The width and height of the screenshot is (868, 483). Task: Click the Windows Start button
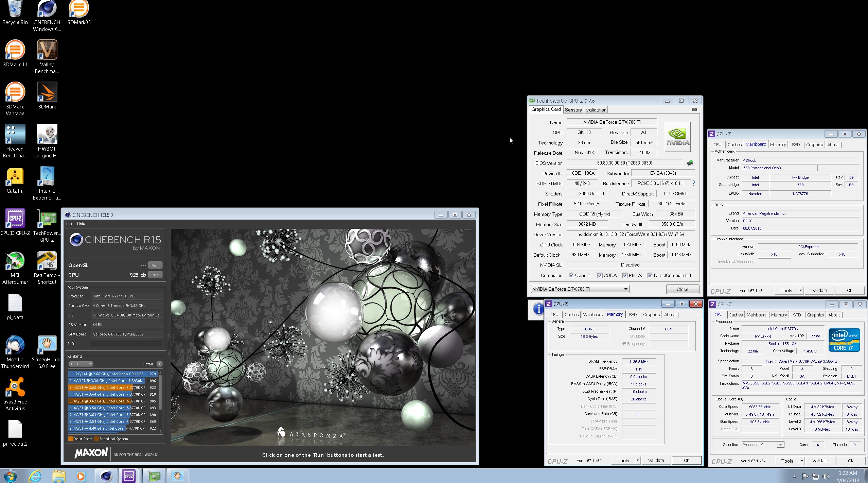pyautogui.click(x=10, y=476)
